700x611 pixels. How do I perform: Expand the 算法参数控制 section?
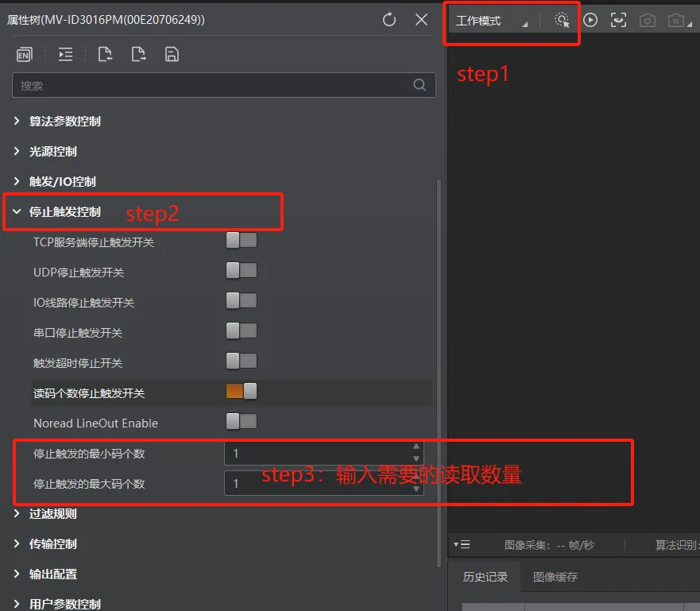tap(17, 122)
